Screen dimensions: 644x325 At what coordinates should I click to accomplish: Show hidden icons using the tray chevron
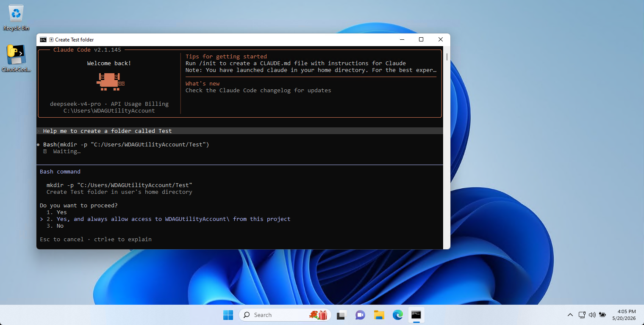click(570, 315)
